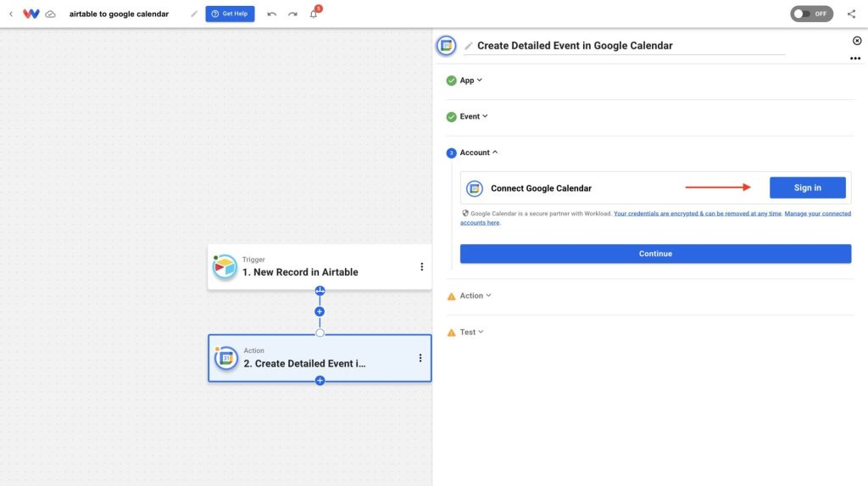Expand the App section

[x=471, y=81]
